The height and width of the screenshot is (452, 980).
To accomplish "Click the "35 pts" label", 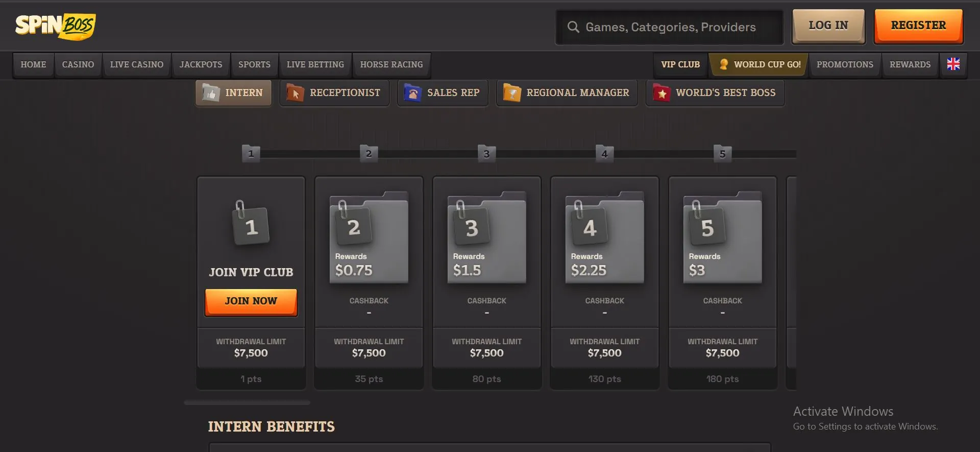I will 369,379.
